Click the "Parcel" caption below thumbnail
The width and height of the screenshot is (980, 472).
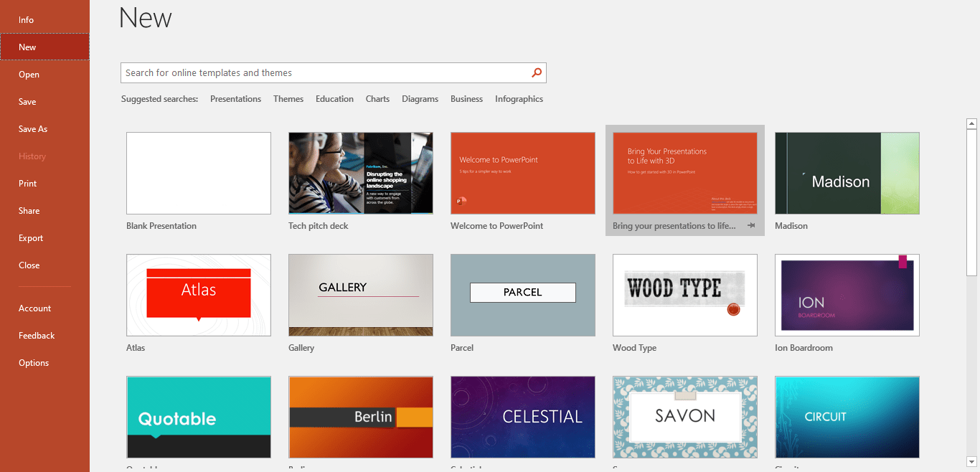pyautogui.click(x=462, y=348)
